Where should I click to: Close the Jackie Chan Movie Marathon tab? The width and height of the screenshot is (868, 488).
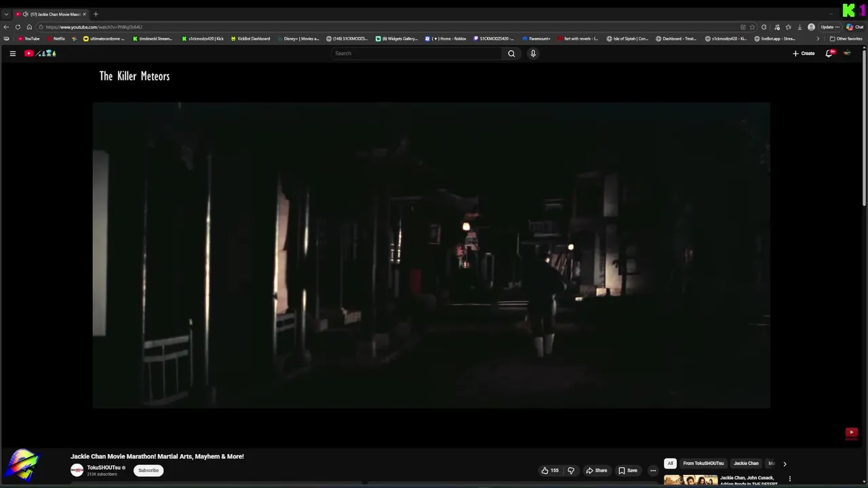(x=85, y=14)
